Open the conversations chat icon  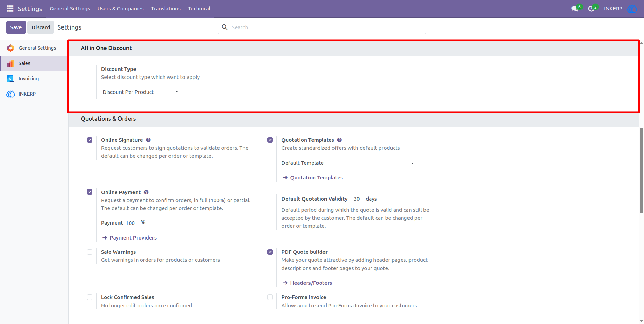575,9
